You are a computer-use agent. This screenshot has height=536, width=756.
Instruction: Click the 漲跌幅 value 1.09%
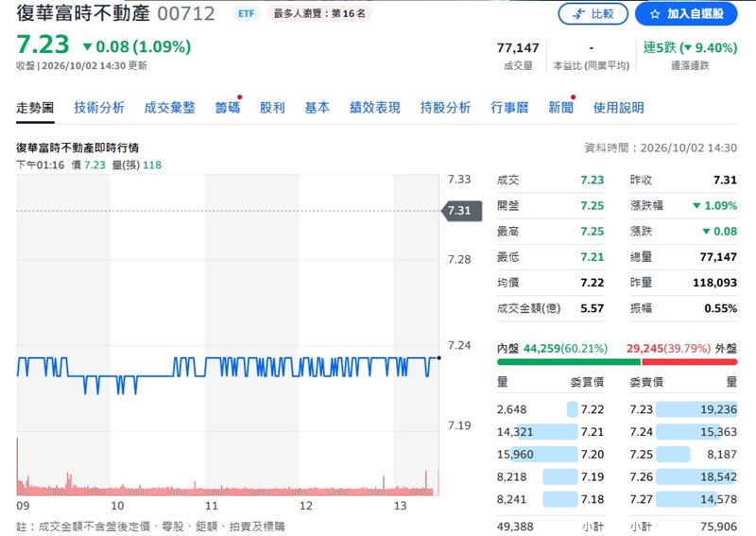tap(715, 205)
